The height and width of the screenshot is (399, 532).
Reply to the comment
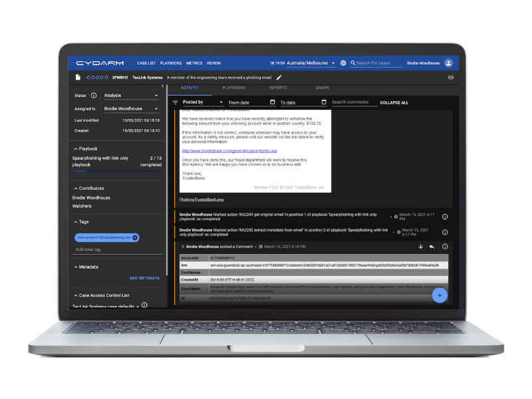432,247
